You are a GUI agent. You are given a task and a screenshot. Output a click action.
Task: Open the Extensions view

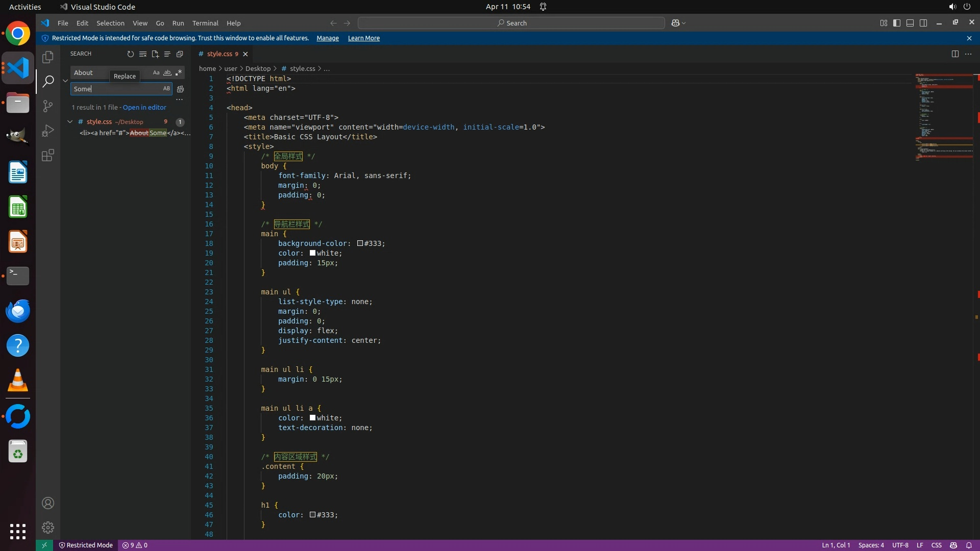tap(48, 155)
